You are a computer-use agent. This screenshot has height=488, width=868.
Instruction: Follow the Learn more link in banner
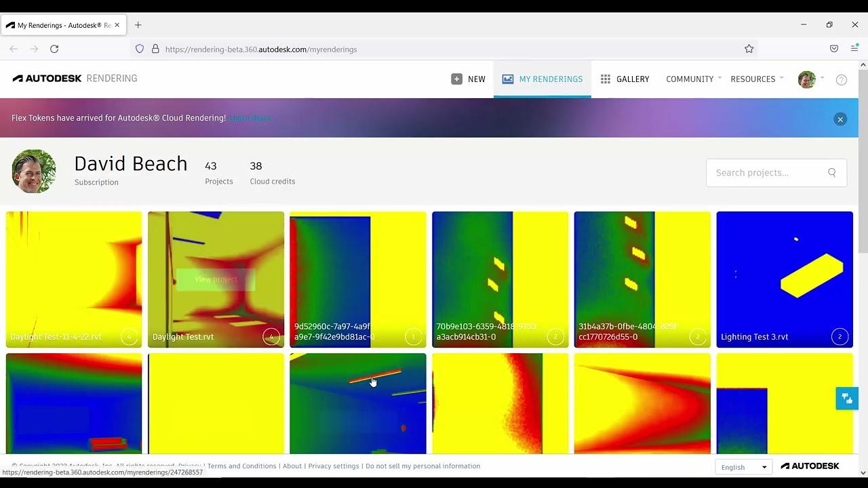(x=250, y=118)
